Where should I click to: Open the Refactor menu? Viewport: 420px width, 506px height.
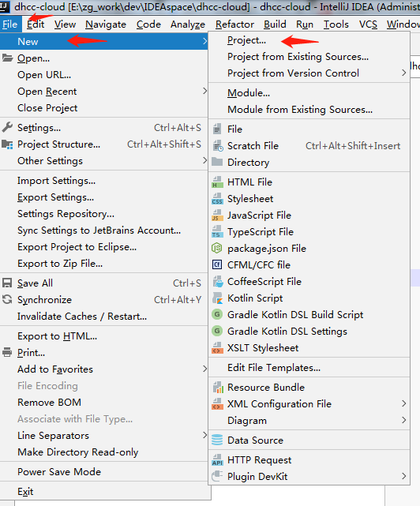pyautogui.click(x=234, y=24)
